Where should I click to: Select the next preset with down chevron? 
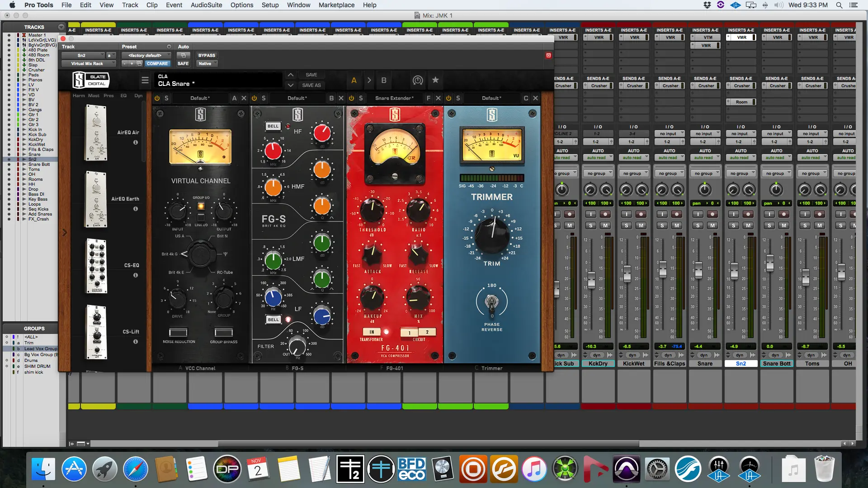click(x=291, y=85)
